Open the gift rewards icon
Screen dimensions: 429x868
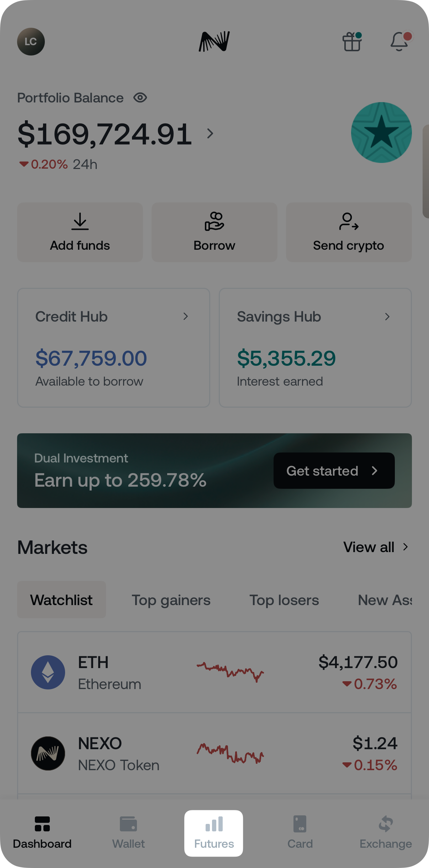[x=352, y=42]
